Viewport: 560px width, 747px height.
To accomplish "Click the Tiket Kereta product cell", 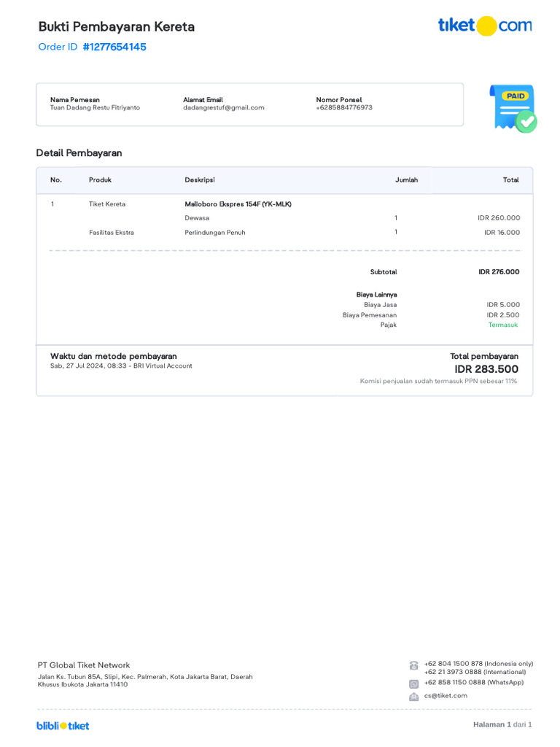I will coord(107,204).
